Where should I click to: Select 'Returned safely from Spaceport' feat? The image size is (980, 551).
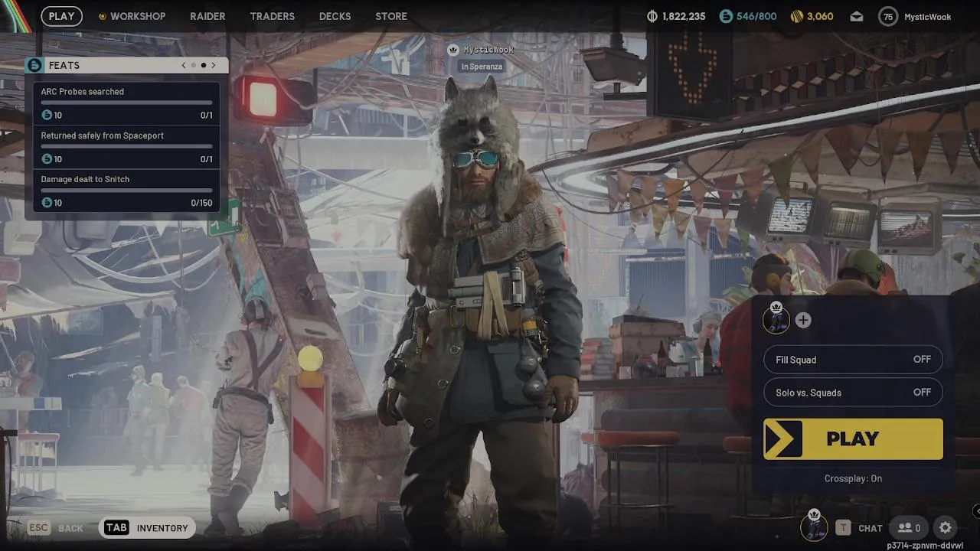(126, 147)
